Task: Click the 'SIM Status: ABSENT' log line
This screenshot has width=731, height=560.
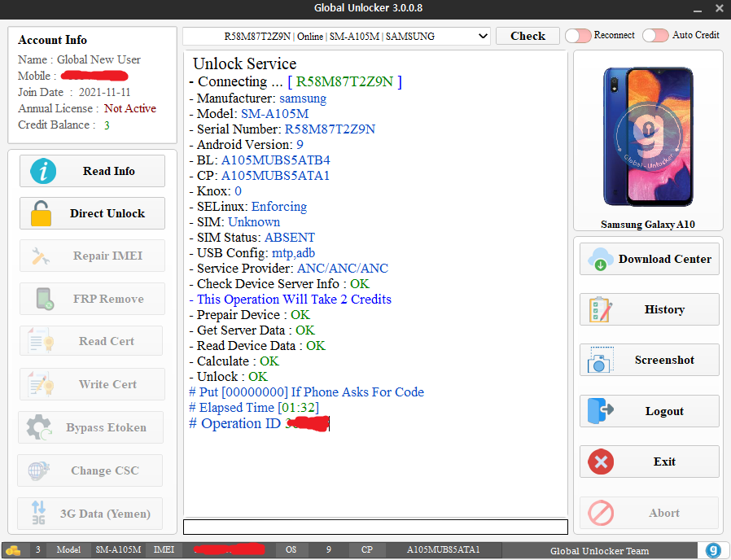Action: pos(252,238)
